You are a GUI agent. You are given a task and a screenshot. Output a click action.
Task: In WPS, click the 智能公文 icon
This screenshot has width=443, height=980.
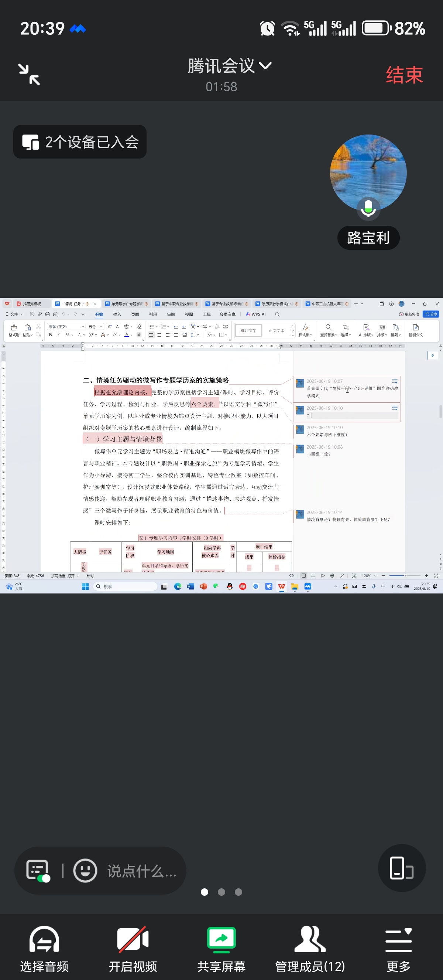(416, 330)
